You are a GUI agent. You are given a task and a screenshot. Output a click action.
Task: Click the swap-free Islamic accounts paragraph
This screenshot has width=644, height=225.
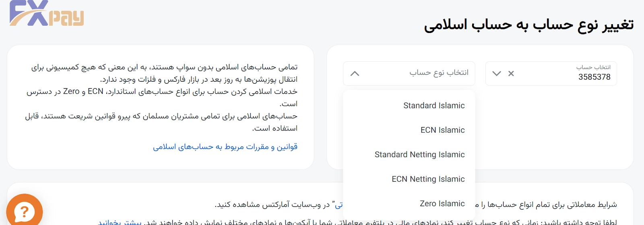coord(164,73)
